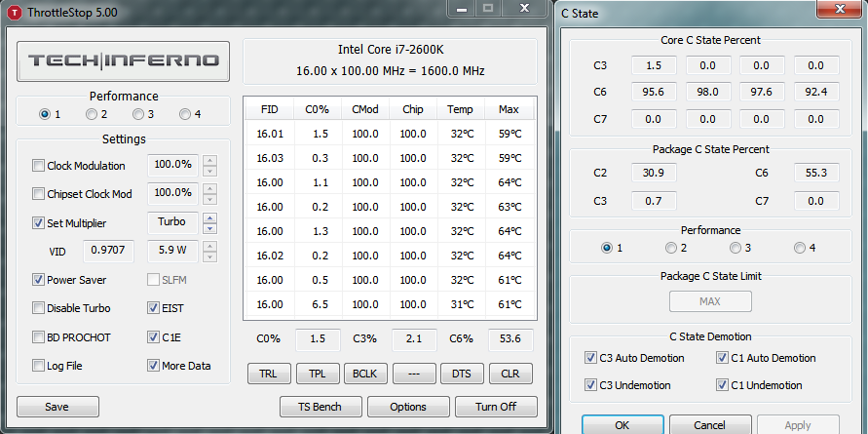Select Performance profile 3 in ThrottleStop window
This screenshot has width=868, height=434.
pos(137,114)
